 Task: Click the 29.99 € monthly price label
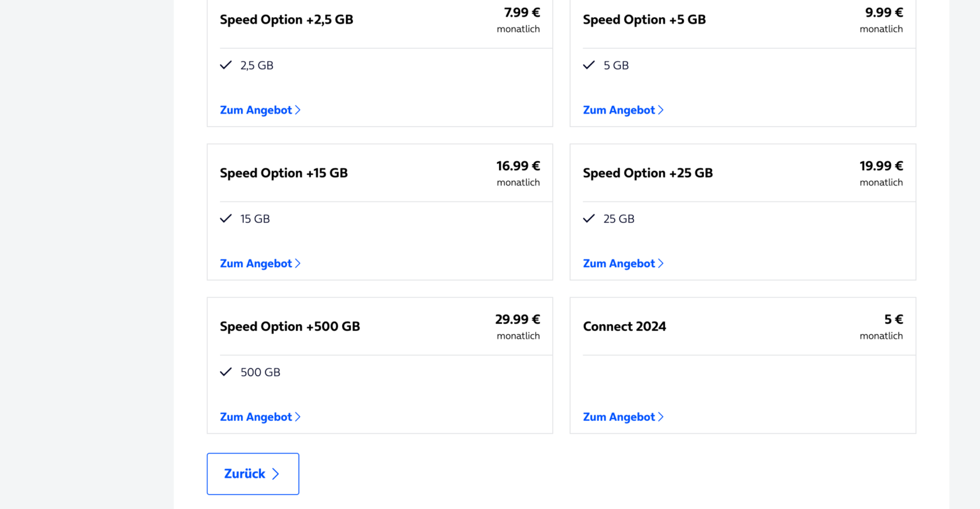pos(518,320)
